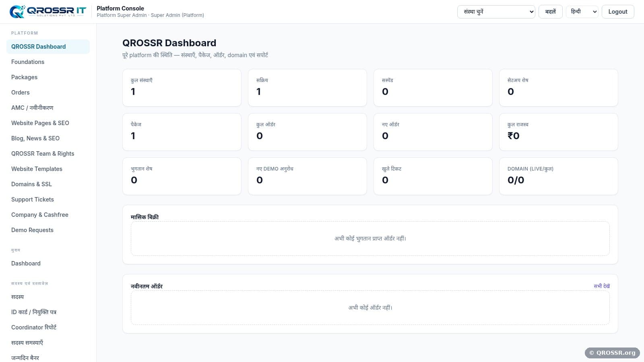Viewport: 644px width, 362px height.
Task: Click the खुले टिकट stat card
Action: (x=433, y=176)
